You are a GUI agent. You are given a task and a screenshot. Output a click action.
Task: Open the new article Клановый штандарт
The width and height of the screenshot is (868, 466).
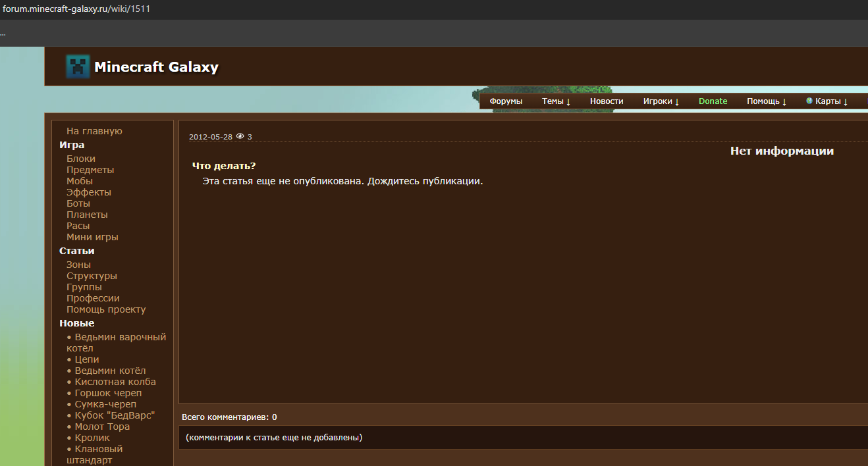click(x=95, y=454)
